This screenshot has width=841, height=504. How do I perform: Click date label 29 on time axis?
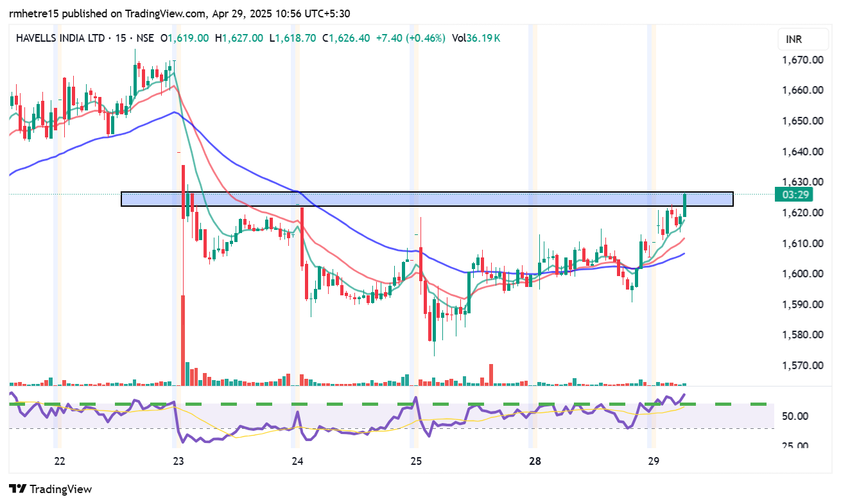coord(654,461)
